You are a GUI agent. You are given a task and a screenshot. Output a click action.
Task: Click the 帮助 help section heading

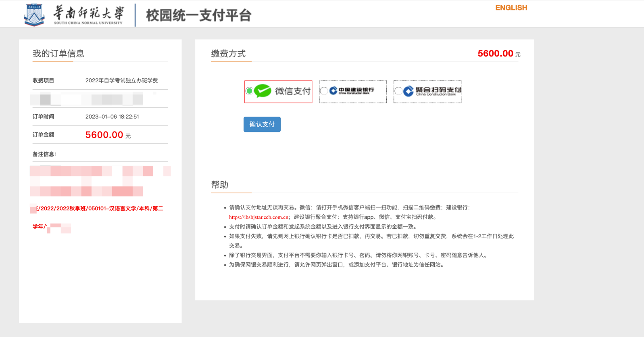coord(220,185)
